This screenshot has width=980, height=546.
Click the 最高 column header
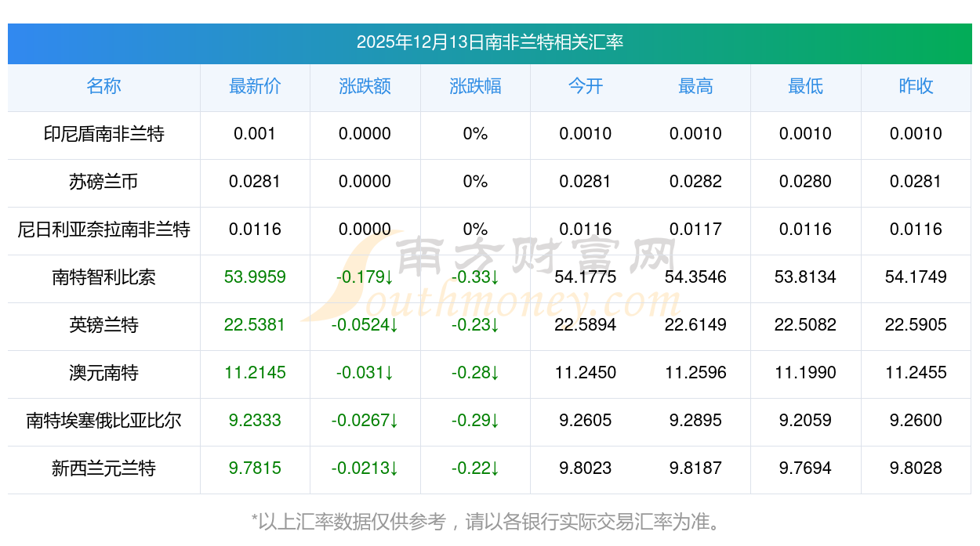click(695, 86)
